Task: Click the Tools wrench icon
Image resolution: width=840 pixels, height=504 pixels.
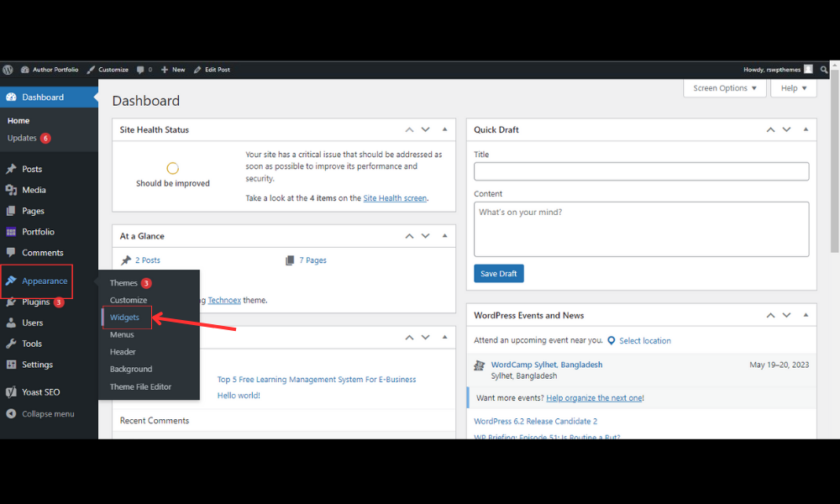Action: click(11, 344)
